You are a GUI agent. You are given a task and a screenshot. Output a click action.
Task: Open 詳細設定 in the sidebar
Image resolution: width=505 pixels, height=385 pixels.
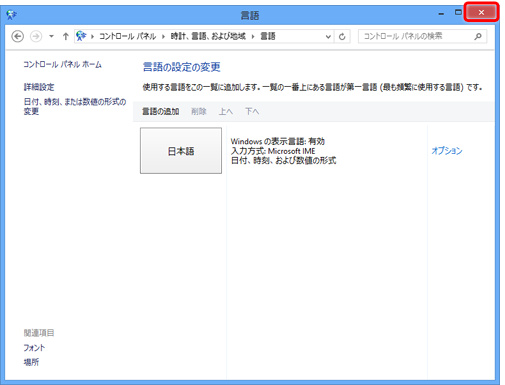39,87
